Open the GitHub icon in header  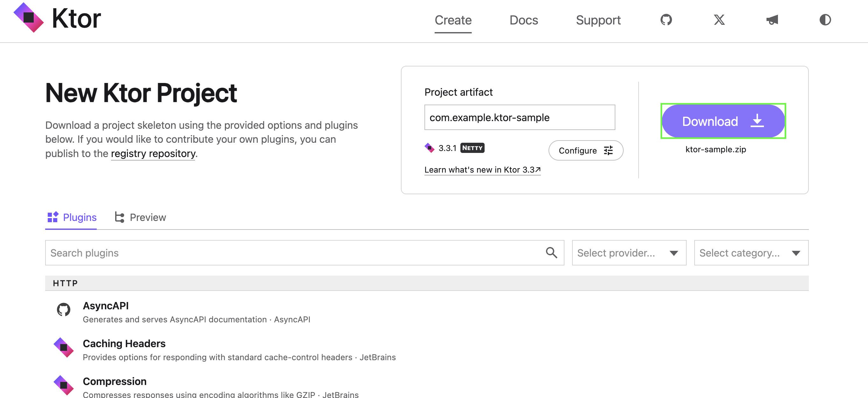tap(666, 20)
